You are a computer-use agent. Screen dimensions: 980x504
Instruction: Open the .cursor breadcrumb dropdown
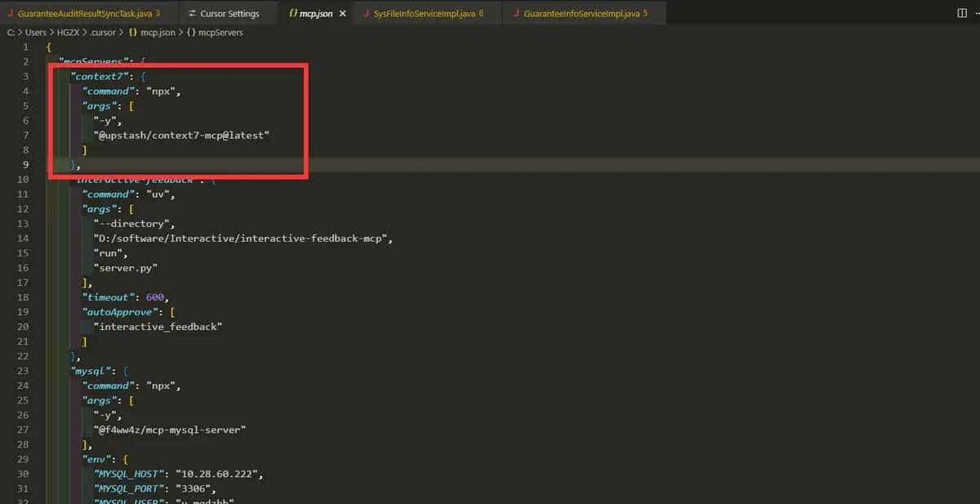click(x=103, y=33)
